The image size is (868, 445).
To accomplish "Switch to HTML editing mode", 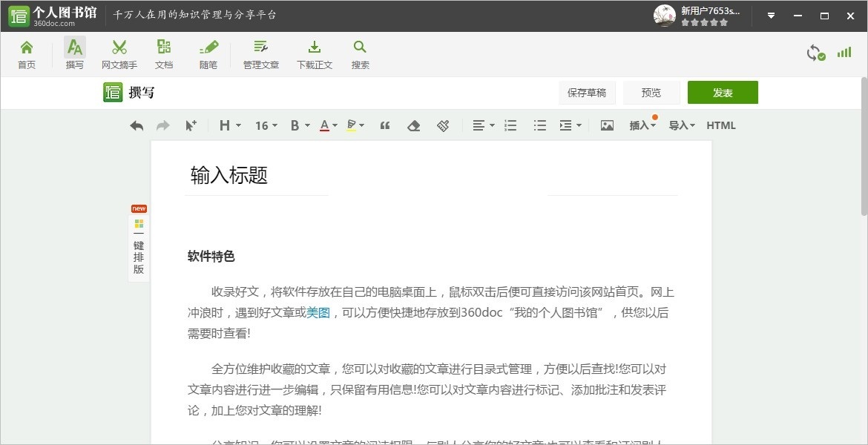I will [720, 125].
